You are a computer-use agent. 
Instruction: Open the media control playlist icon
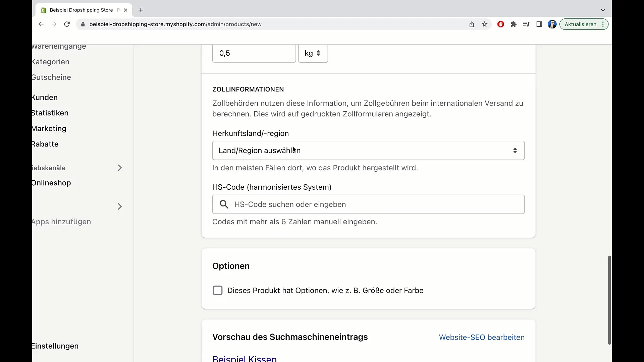click(526, 24)
